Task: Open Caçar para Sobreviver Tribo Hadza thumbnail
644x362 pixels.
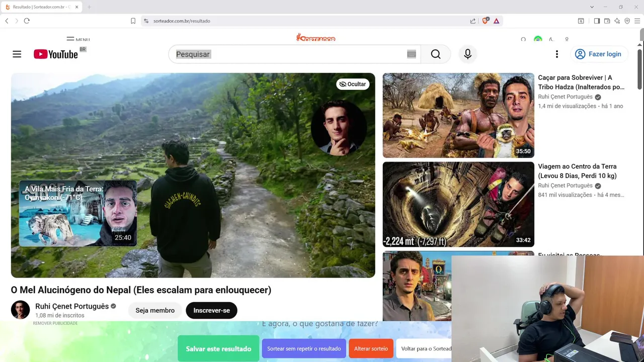Action: coord(458,115)
